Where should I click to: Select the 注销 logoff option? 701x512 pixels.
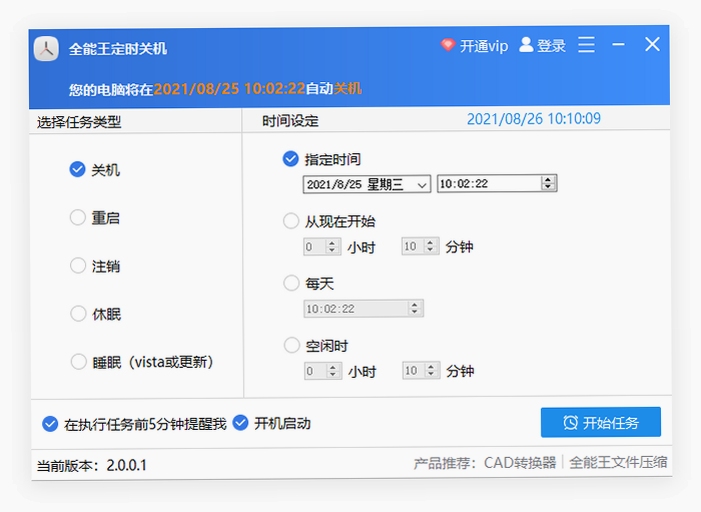pyautogui.click(x=78, y=266)
